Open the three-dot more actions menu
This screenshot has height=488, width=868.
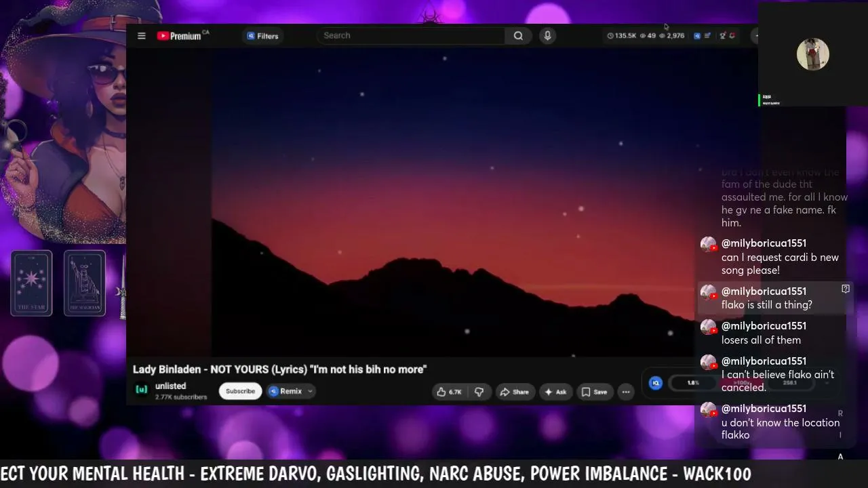[626, 392]
